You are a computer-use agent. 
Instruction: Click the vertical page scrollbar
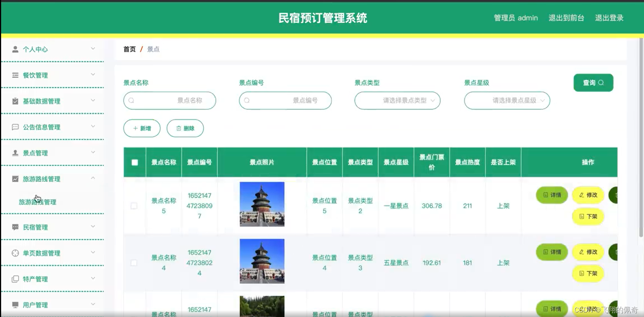pos(641,138)
